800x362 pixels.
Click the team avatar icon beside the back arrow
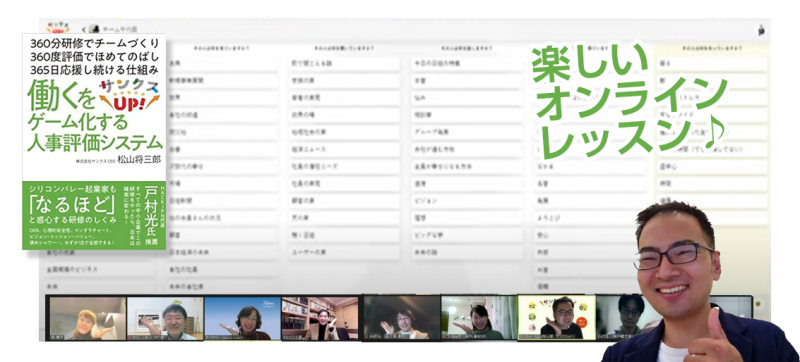(x=93, y=29)
